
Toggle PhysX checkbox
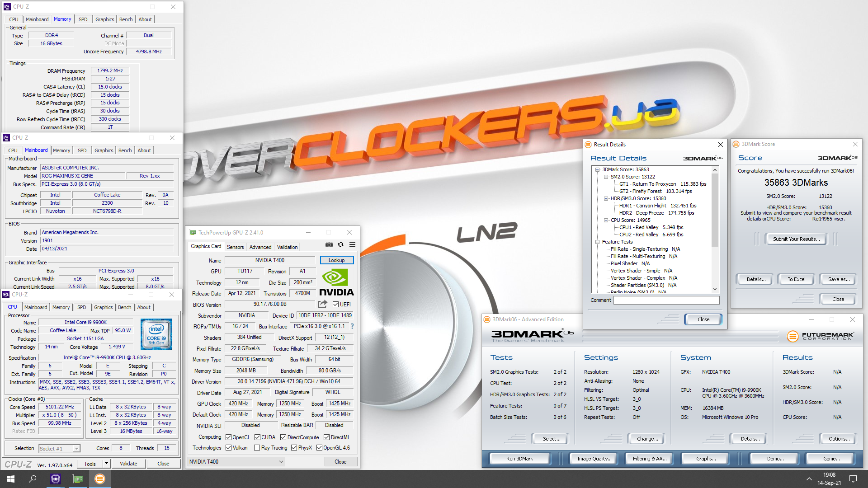tap(294, 448)
